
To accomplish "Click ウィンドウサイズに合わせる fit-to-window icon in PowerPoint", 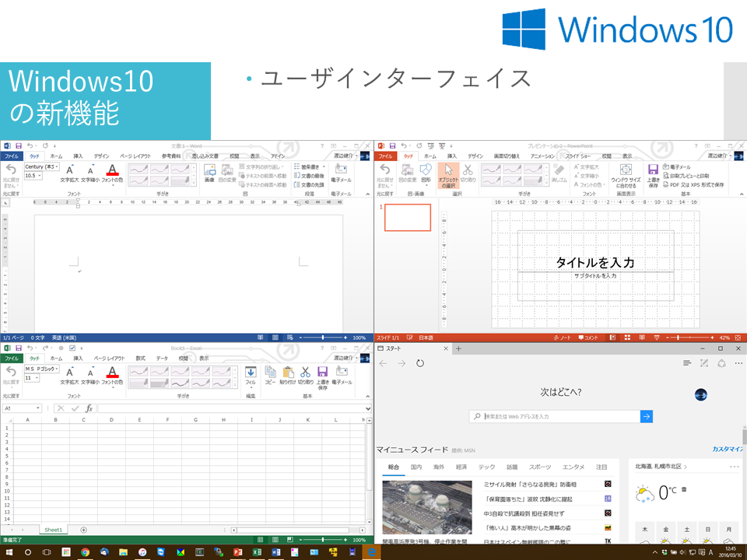I will pos(626,170).
